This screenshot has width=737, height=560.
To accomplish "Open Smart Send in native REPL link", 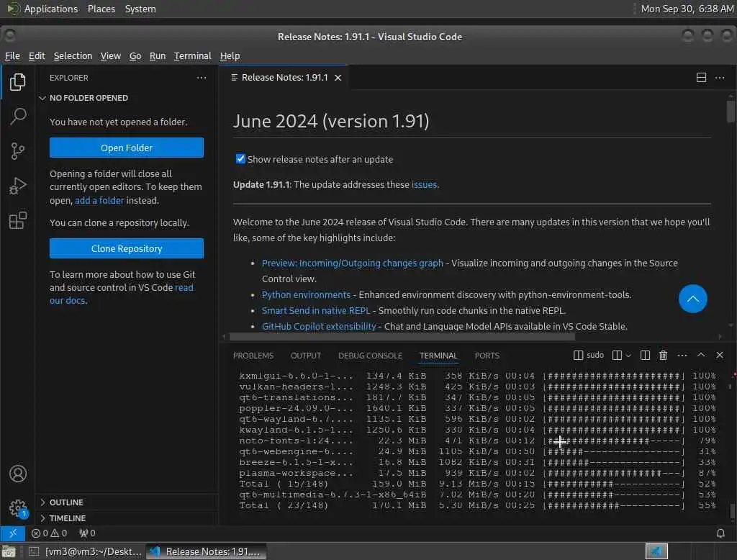I will (x=316, y=311).
